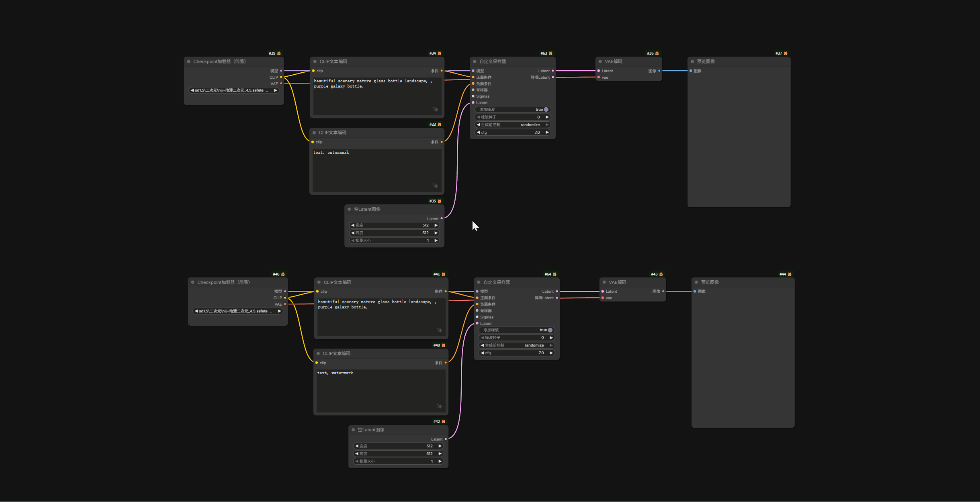Click 高度 512 value field in node #42
Image resolution: width=980 pixels, height=502 pixels.
pos(398,454)
